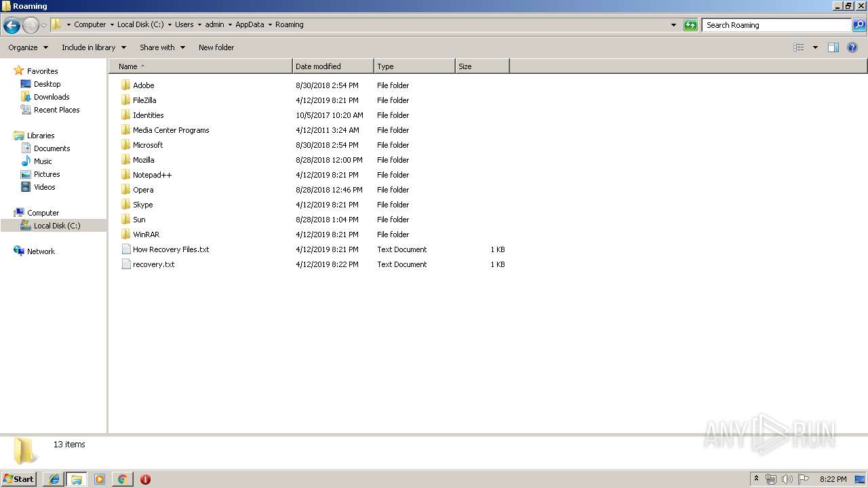Navigate to Roaming in address path

[290, 25]
